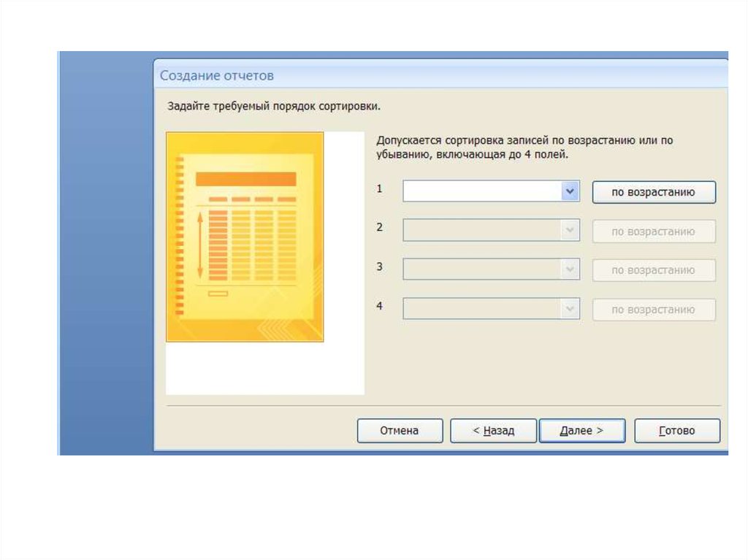Go back with the '< Назад' button
The width and height of the screenshot is (748, 560).
point(493,431)
